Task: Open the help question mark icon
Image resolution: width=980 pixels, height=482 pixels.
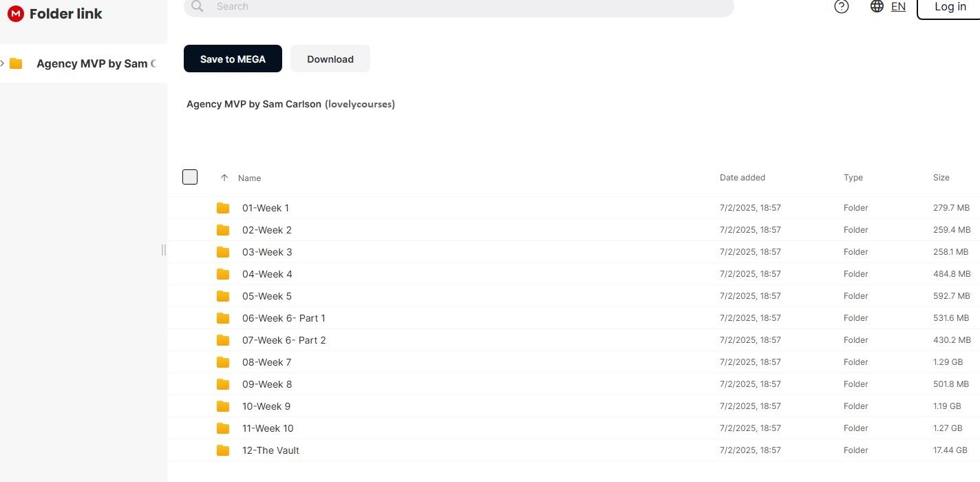Action: coord(841,6)
